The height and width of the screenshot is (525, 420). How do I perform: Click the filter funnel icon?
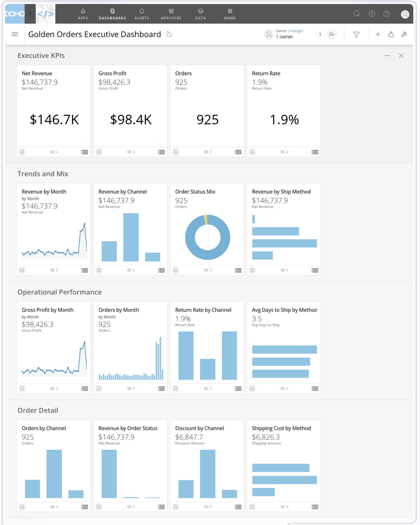tap(356, 34)
